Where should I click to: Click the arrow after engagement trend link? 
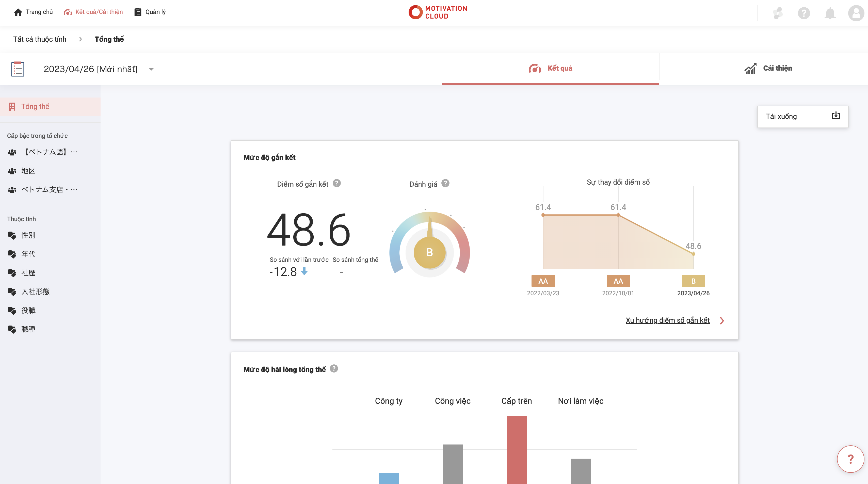[722, 320]
